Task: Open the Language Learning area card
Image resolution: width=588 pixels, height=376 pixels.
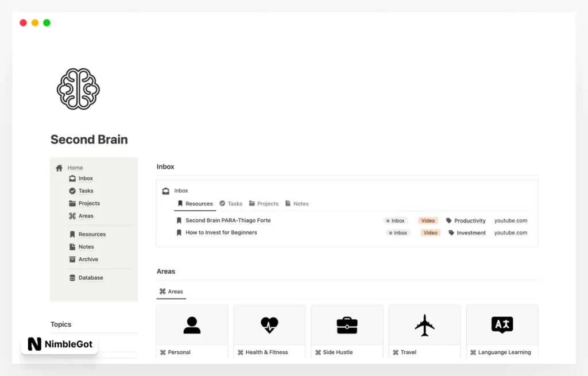Action: point(502,333)
